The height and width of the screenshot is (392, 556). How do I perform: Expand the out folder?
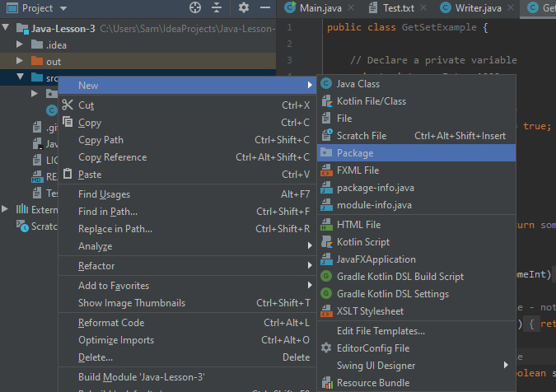click(x=21, y=62)
